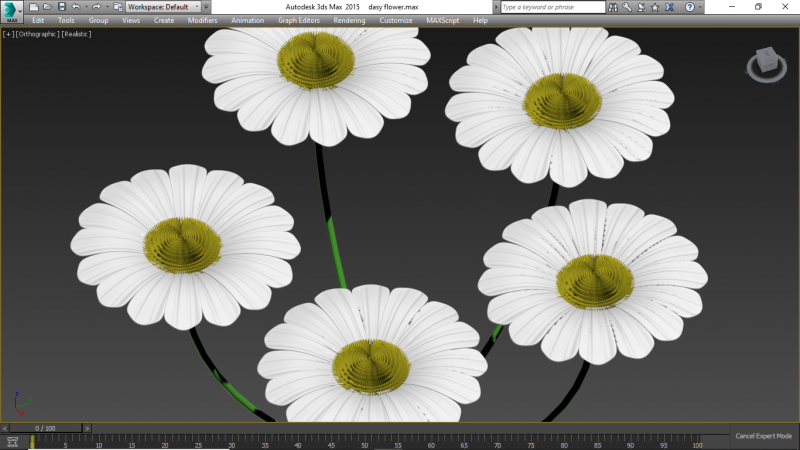Redo action with the Redo arrow
The image size is (800, 450).
coord(96,7)
